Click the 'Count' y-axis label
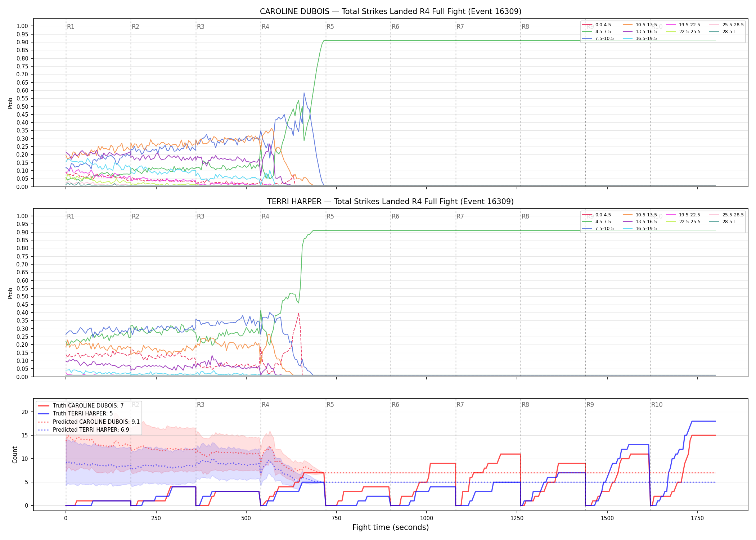 pyautogui.click(x=15, y=455)
